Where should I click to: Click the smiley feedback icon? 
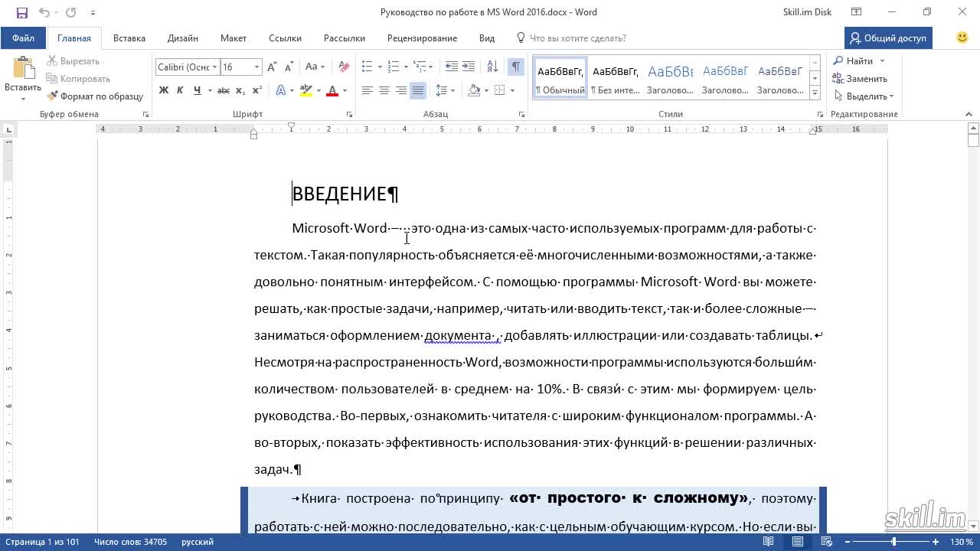click(x=962, y=37)
